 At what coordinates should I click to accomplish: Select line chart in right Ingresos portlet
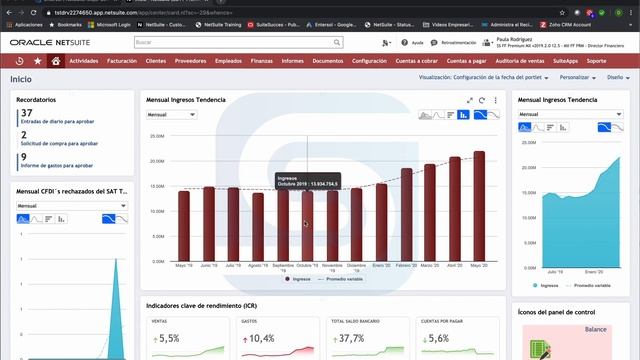click(538, 127)
